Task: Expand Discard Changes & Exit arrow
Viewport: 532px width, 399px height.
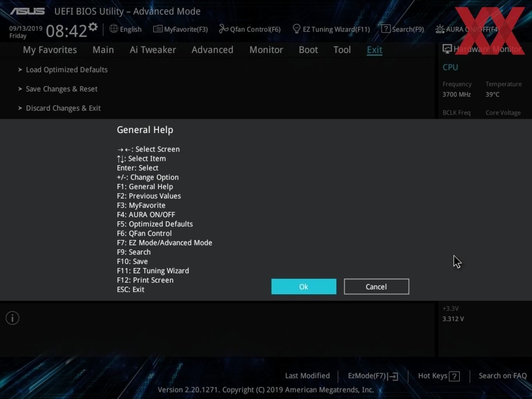Action: pos(20,108)
